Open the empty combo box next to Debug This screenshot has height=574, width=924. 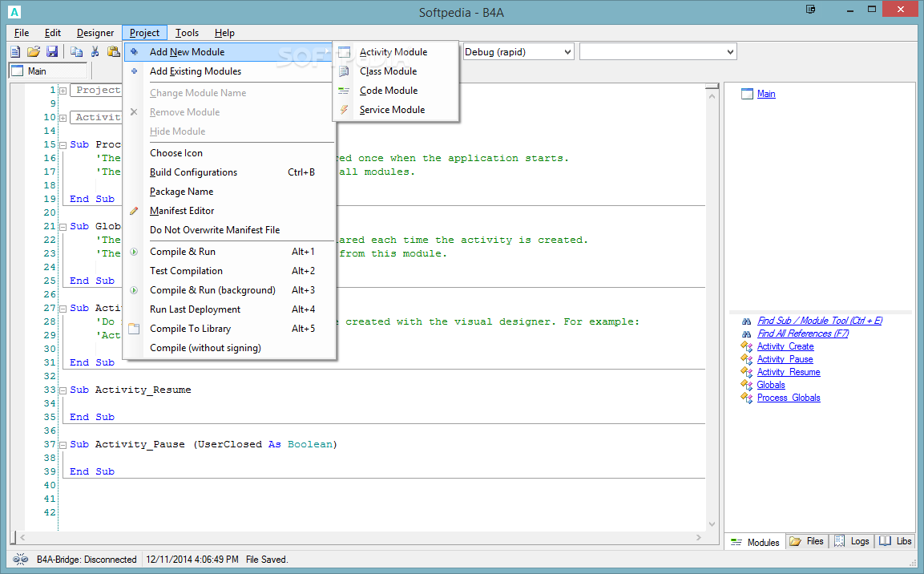click(730, 52)
